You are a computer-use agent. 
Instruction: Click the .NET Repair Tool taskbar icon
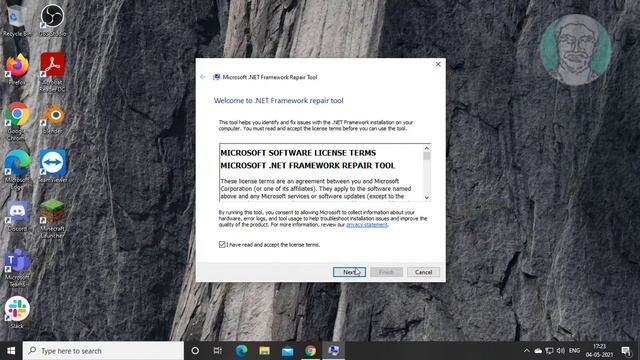point(333,351)
